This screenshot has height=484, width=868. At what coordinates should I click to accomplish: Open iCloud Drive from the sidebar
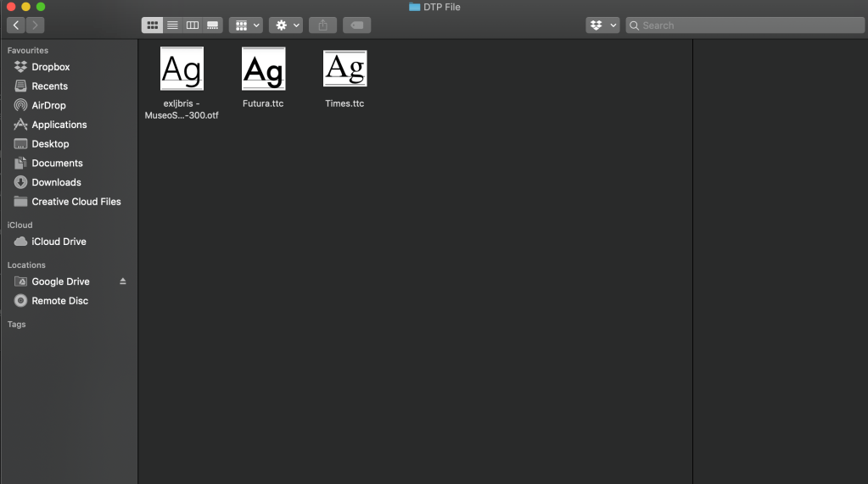point(59,242)
